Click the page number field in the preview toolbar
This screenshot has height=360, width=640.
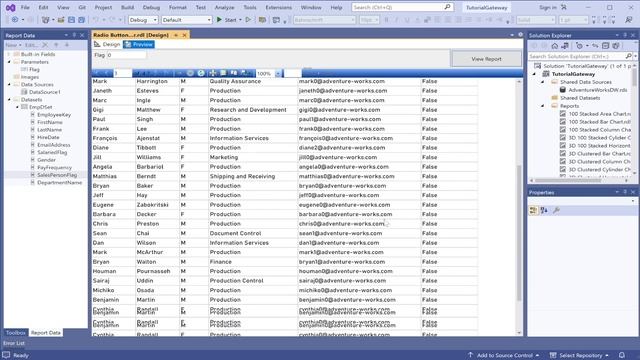[x=122, y=73]
